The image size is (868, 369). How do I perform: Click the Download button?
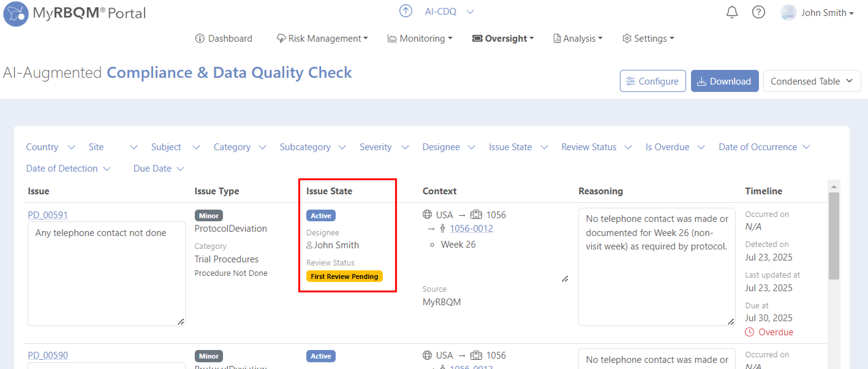[724, 81]
